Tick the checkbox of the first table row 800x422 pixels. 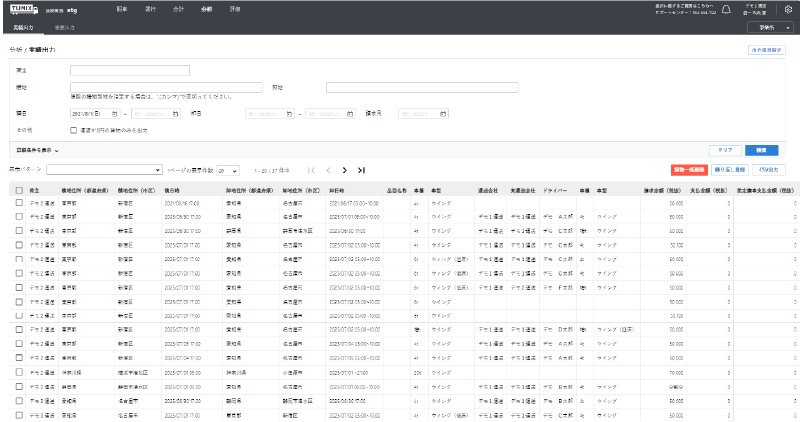click(18, 202)
